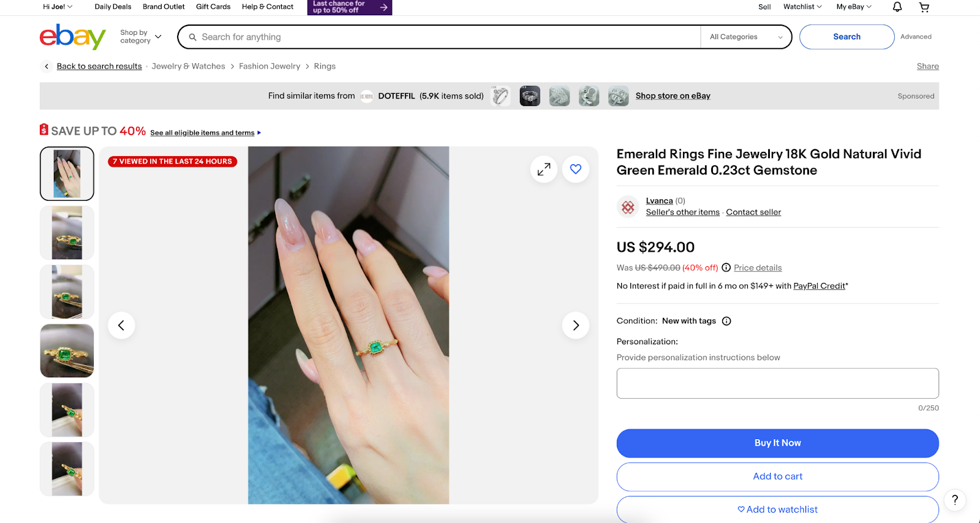Open the notifications bell icon
The width and height of the screenshot is (980, 523).
click(897, 7)
